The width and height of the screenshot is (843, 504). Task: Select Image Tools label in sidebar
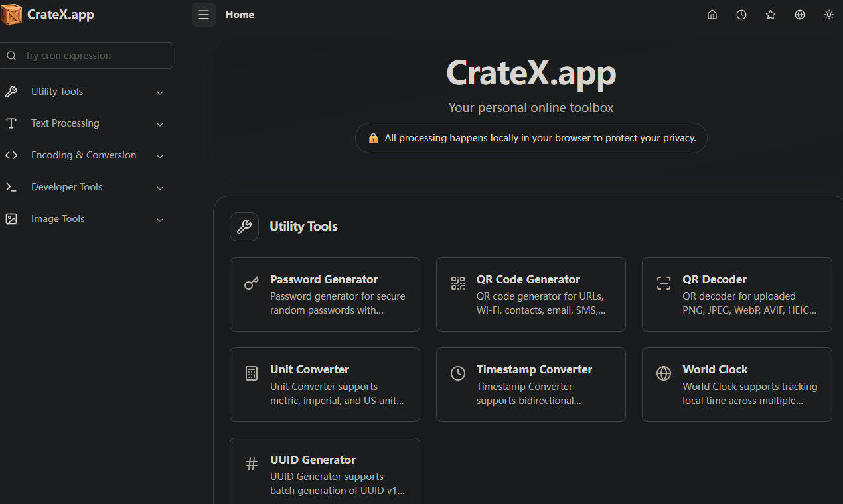pyautogui.click(x=58, y=219)
